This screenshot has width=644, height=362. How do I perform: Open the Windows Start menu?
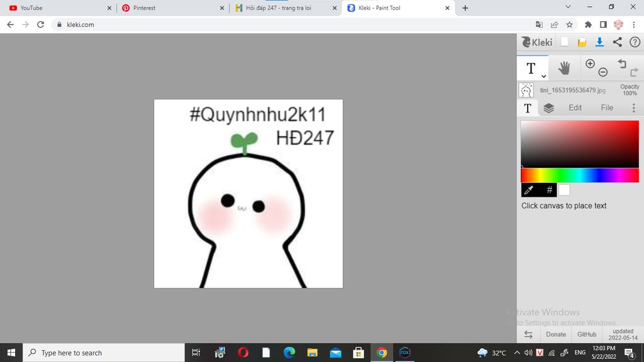[11, 353]
